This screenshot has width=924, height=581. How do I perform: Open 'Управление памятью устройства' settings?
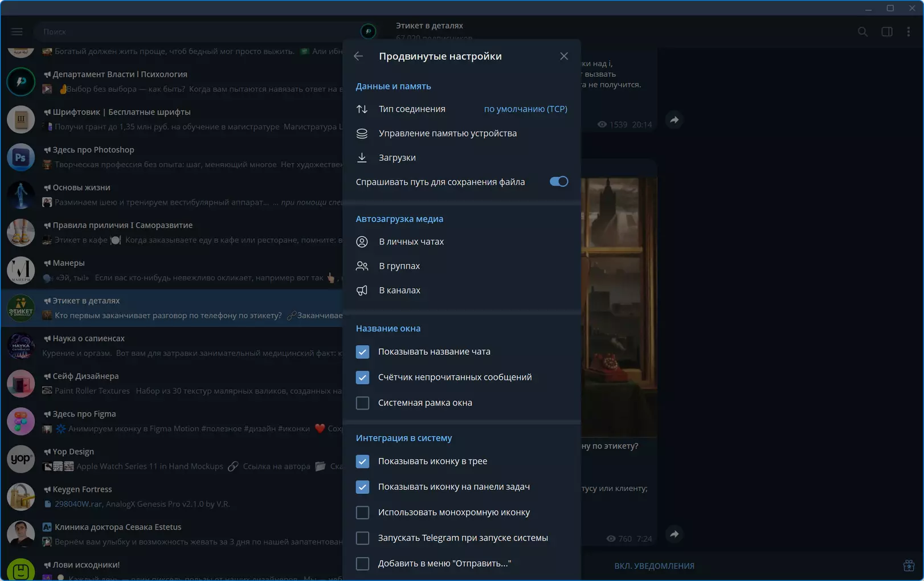[461, 133]
